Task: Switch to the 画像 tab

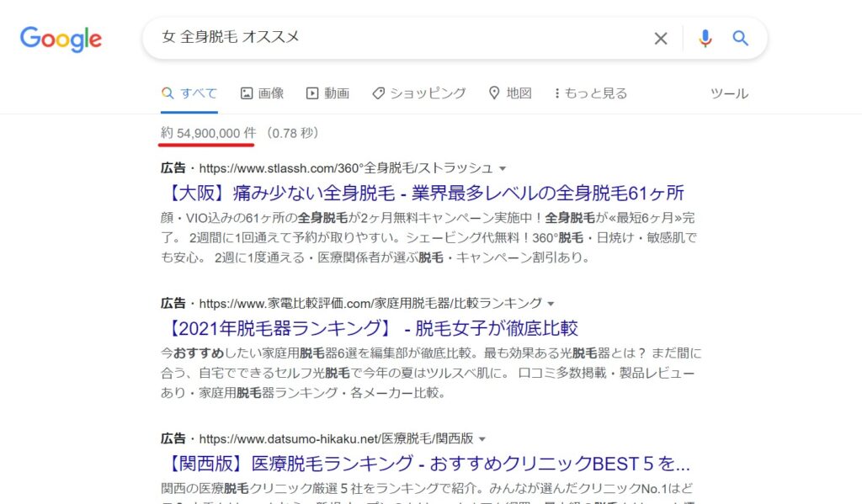Action: [x=263, y=93]
